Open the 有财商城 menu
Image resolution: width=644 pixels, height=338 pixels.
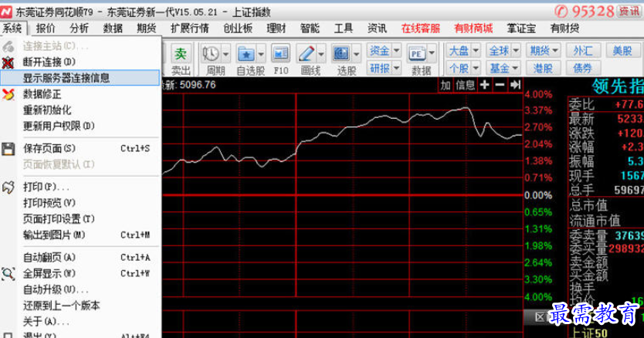point(473,29)
